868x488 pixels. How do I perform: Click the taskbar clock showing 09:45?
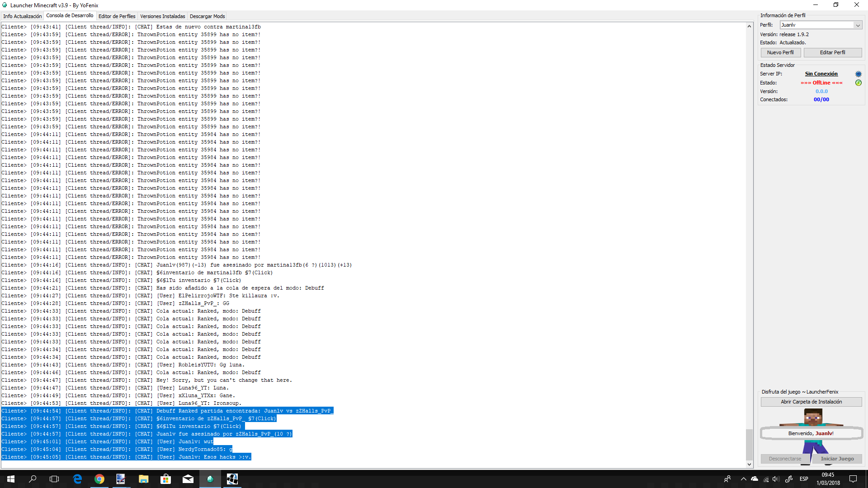828,479
